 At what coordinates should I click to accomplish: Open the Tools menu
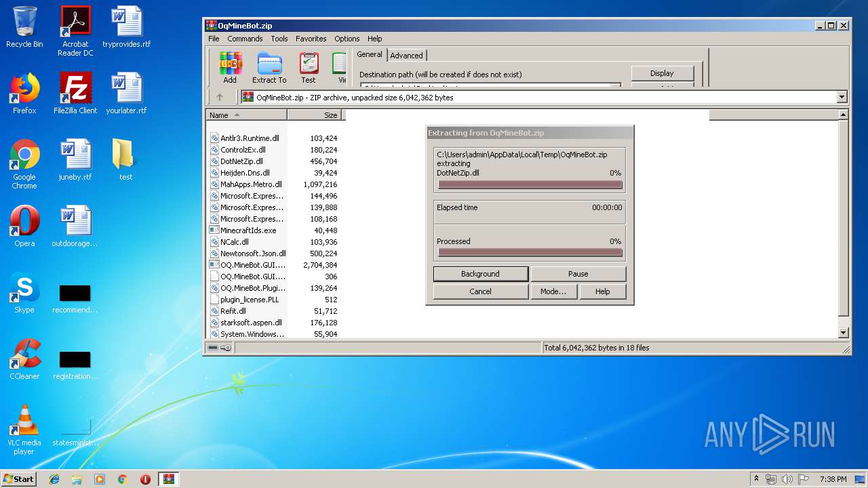tap(279, 39)
